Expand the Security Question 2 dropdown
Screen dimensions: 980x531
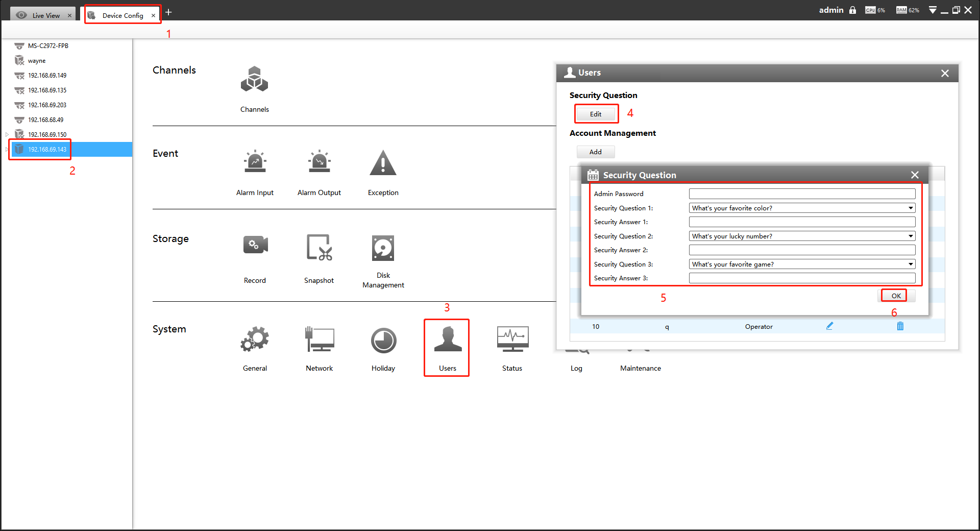point(911,236)
